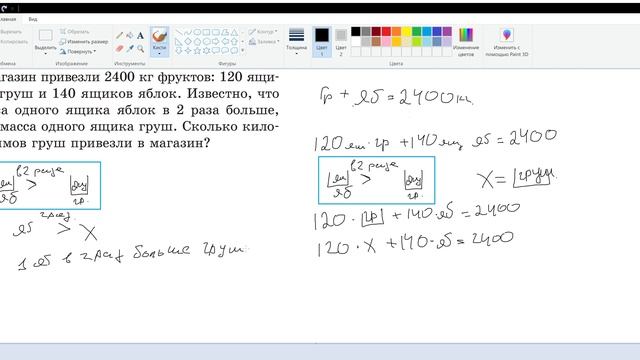Open the Повернуть rotate dropdown
The image size is (640, 360).
click(x=78, y=51)
